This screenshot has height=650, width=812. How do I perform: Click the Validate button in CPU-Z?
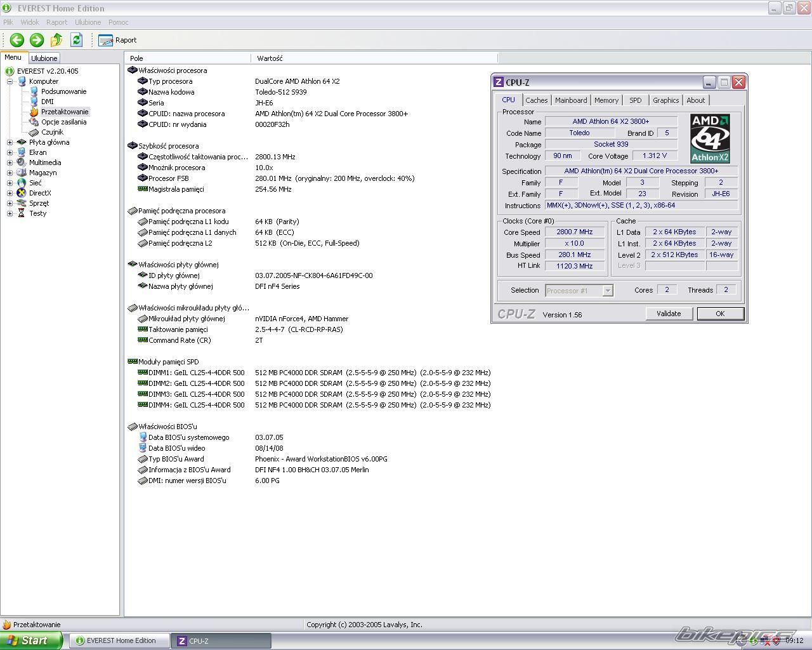[669, 314]
